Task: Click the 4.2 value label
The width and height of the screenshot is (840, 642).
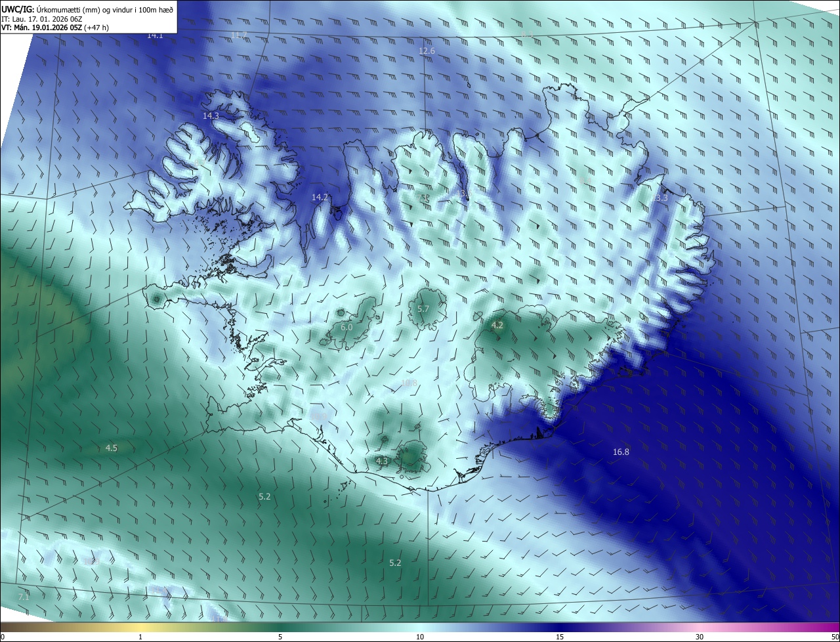Action: click(497, 325)
